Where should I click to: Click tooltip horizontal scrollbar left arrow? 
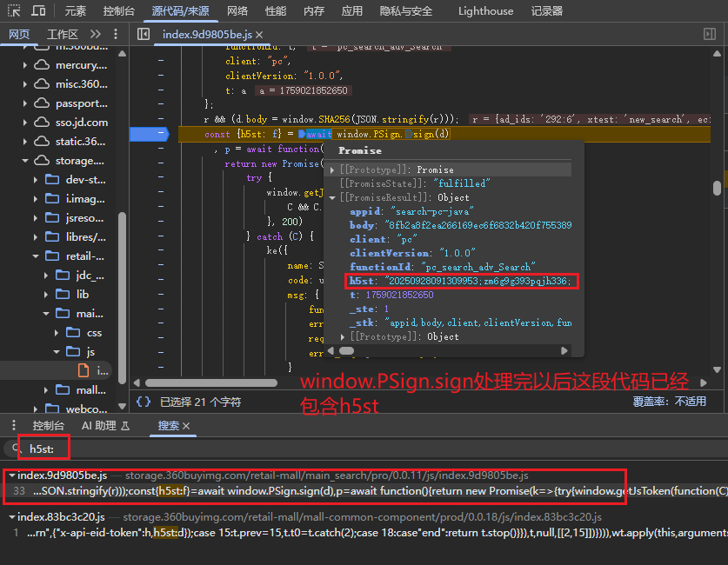(331, 350)
